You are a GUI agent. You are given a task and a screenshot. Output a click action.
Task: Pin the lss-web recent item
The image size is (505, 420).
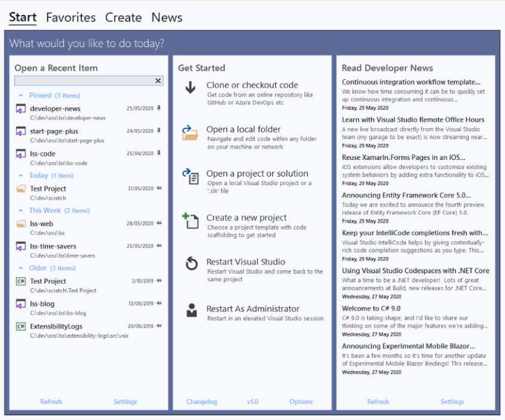159,223
